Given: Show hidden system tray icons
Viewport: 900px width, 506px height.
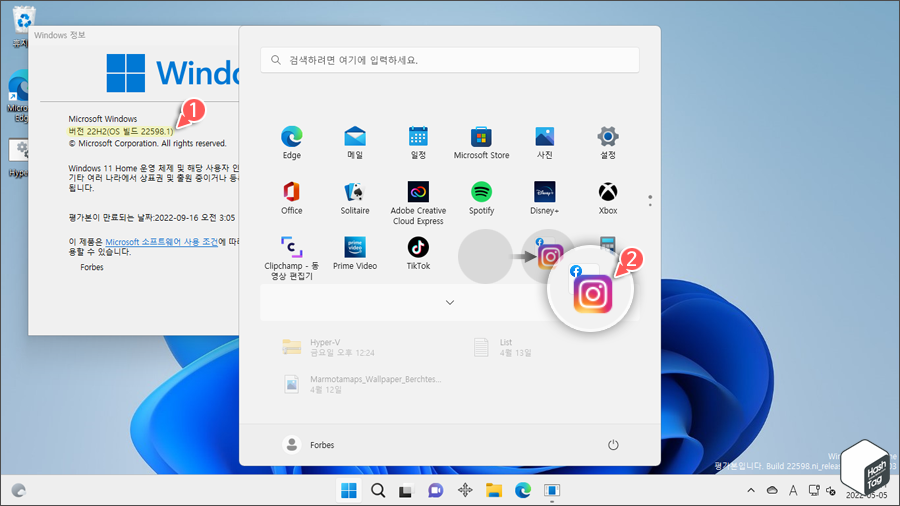Looking at the screenshot, I should tap(751, 491).
